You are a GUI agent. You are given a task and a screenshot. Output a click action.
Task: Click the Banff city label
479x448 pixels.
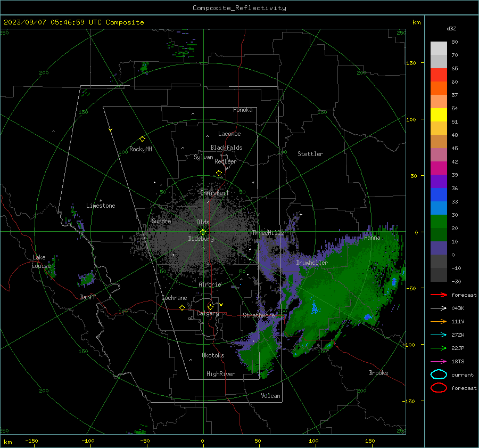[88, 297]
